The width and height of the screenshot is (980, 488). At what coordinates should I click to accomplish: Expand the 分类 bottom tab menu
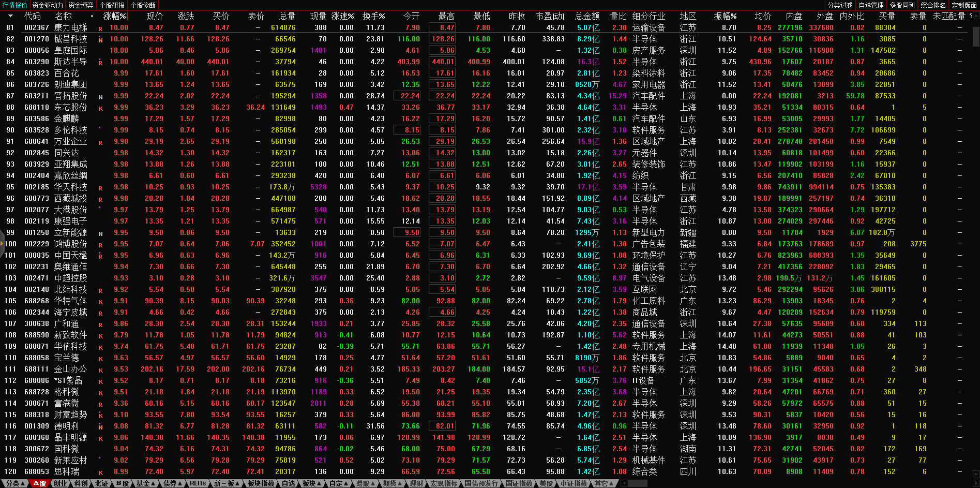pos(16,483)
